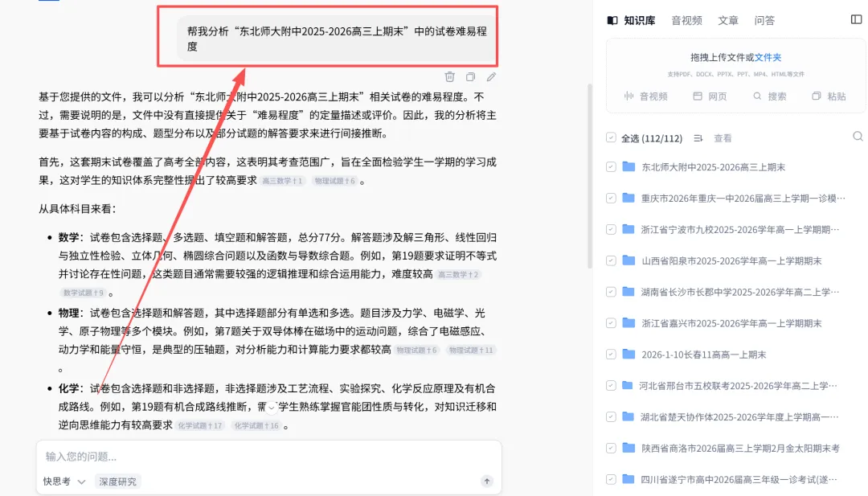Copy the question message with copy icon
The height and width of the screenshot is (496, 868).
click(x=470, y=77)
